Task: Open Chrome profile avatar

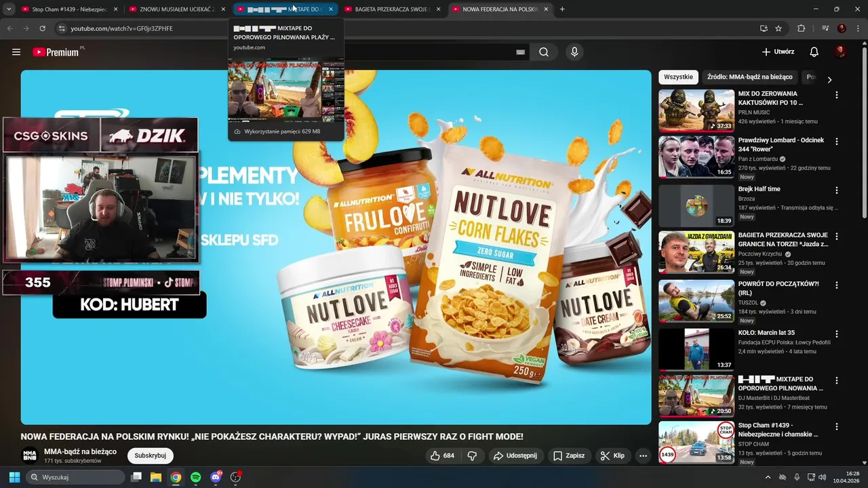Action: point(842,28)
